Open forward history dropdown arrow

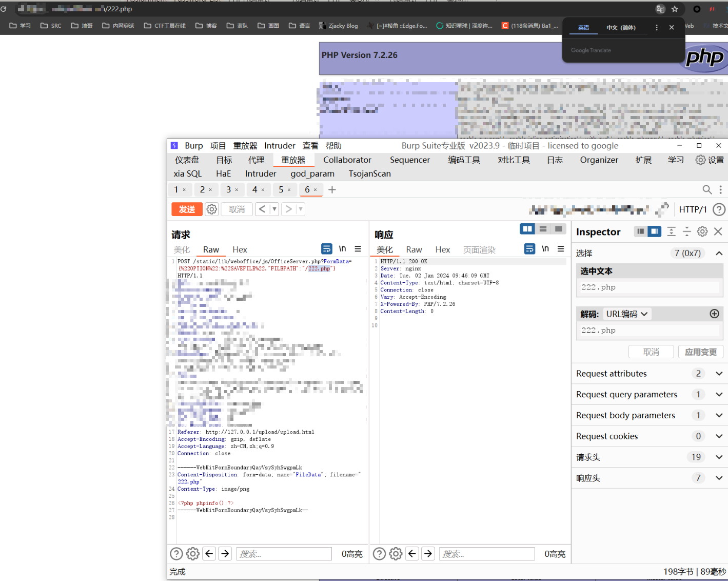pos(301,209)
